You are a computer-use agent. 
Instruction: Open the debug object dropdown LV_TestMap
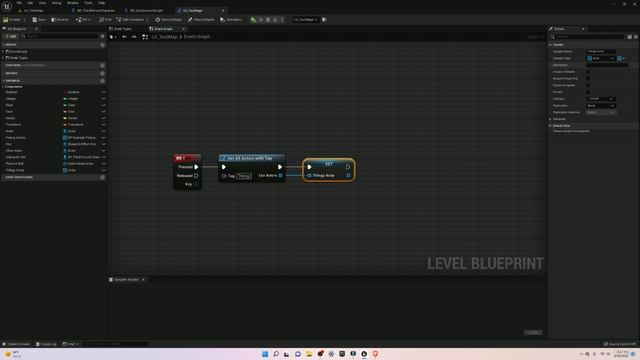click(305, 20)
